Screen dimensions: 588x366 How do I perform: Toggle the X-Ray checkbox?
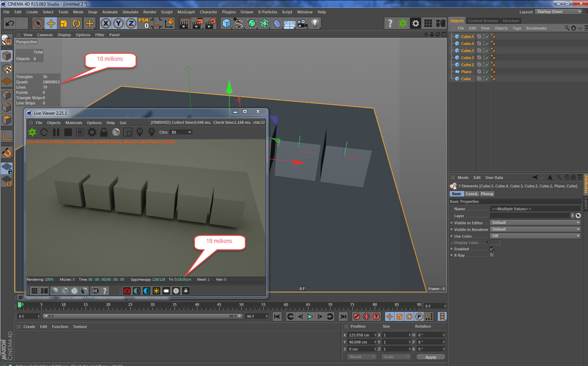pos(492,255)
